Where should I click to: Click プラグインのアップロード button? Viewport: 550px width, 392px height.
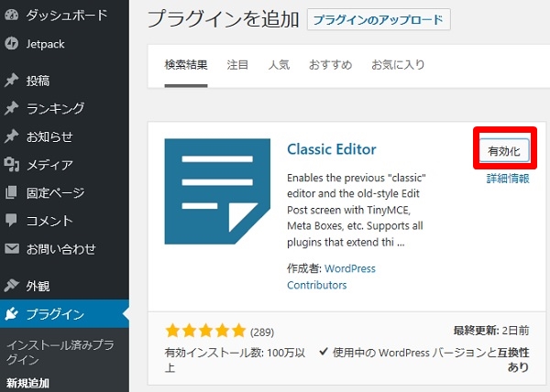379,19
